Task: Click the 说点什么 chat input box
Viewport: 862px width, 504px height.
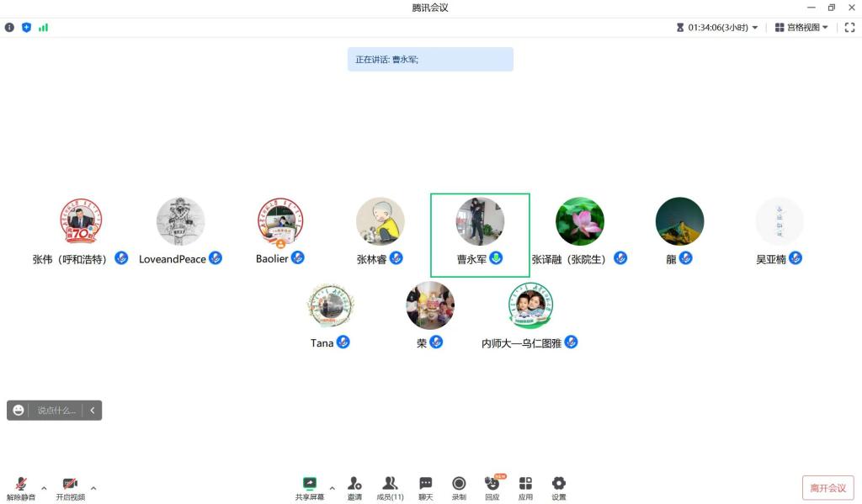Action: [x=56, y=410]
